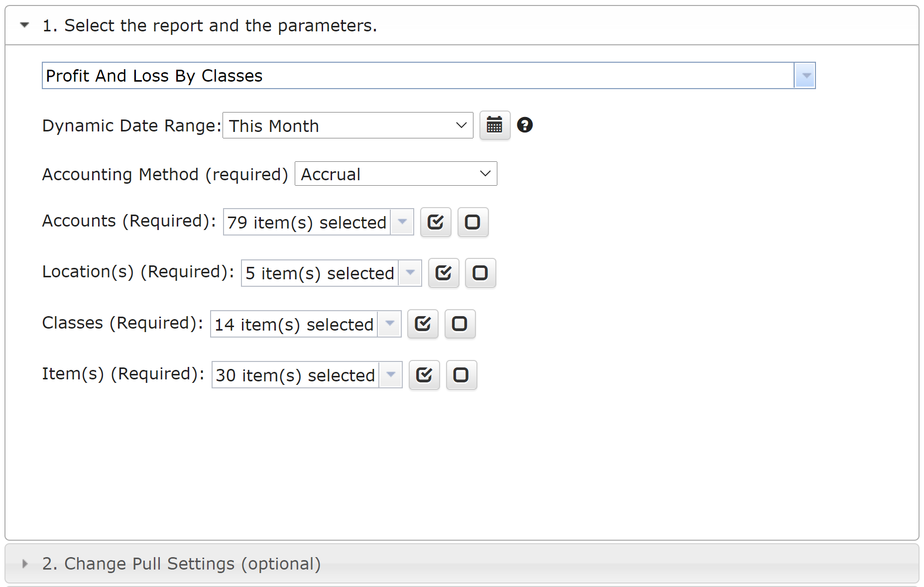
Task: Deselect all Items with empty box icon
Action: pyautogui.click(x=461, y=375)
